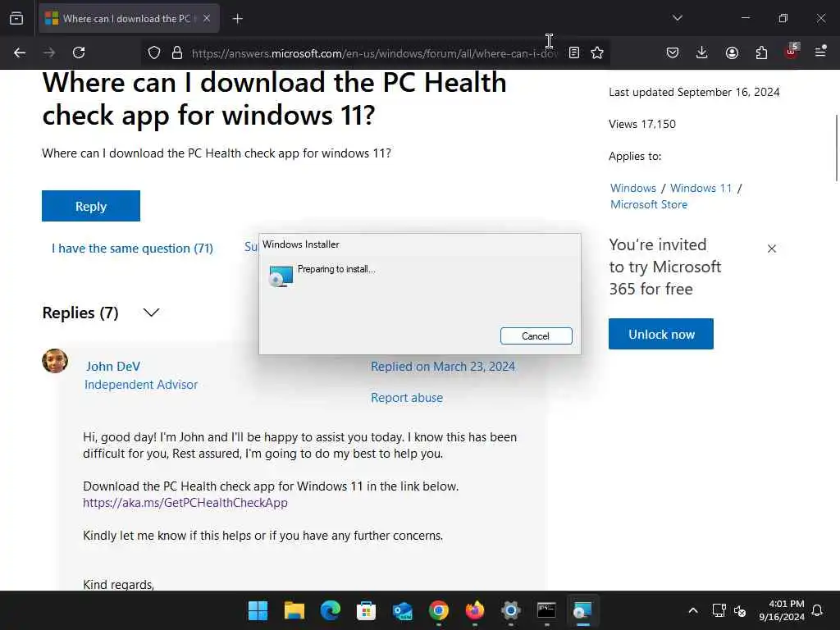
Task: Launch Microsoft Edge from the taskbar
Action: 330,610
